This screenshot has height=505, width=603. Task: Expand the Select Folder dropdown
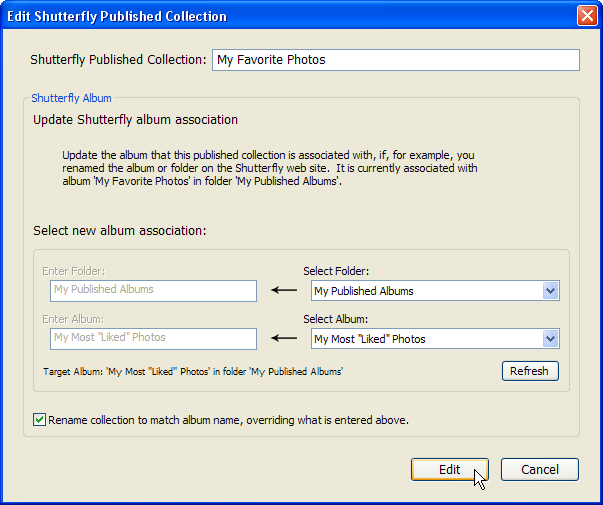(549, 291)
